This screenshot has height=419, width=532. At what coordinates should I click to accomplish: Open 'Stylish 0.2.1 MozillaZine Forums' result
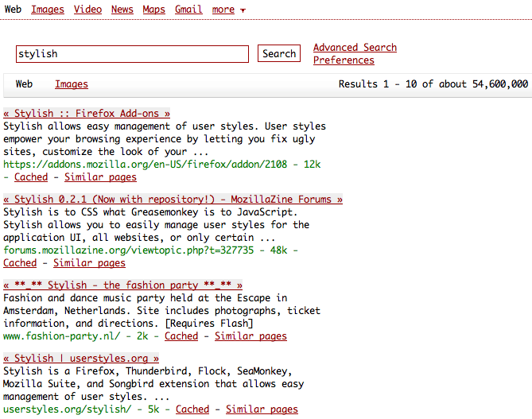click(x=173, y=199)
